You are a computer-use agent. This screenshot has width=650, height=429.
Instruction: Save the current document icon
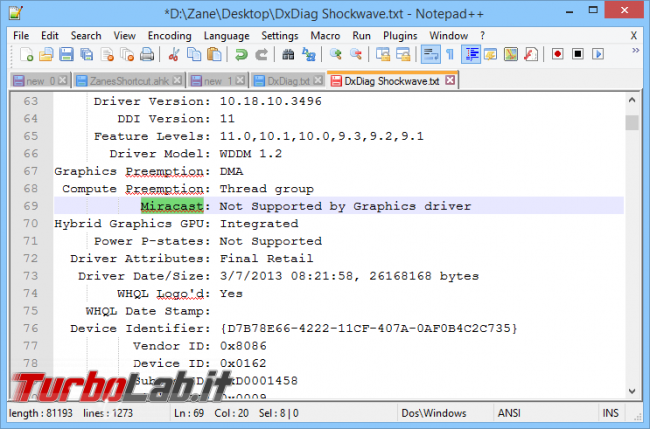[x=66, y=54]
